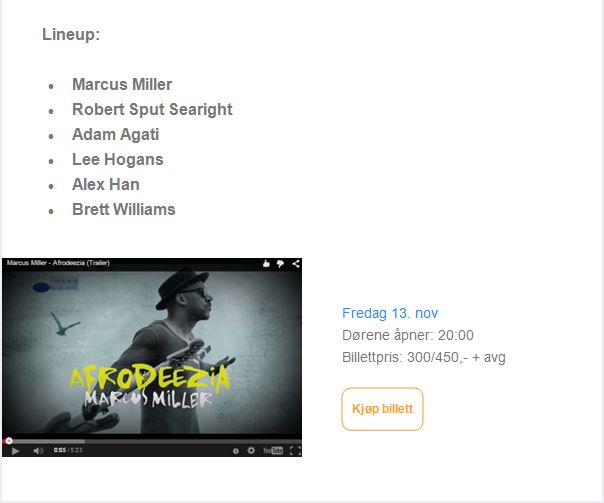The image size is (604, 503).
Task: Play the Afrodeezia trailer video
Action: [15, 451]
